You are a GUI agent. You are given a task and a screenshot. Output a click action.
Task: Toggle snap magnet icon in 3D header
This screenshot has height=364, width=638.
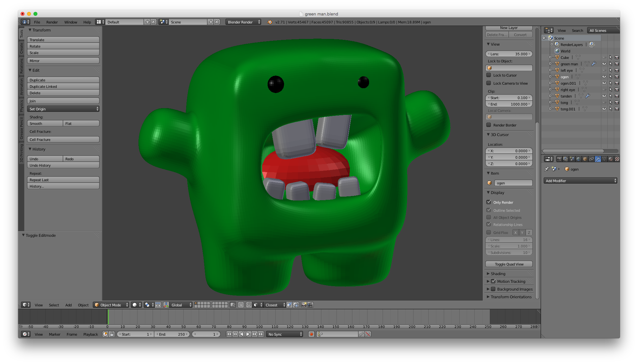click(x=249, y=305)
